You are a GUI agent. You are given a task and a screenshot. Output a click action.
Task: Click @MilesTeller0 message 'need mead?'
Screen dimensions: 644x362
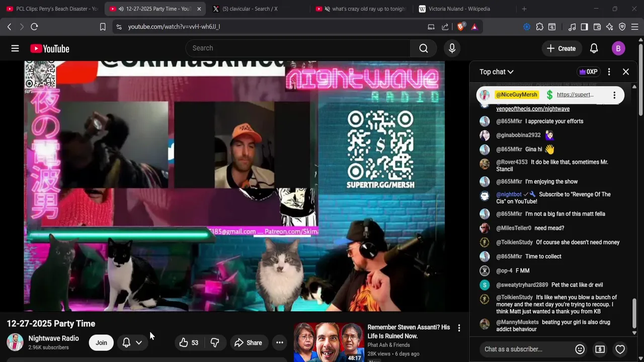click(549, 228)
